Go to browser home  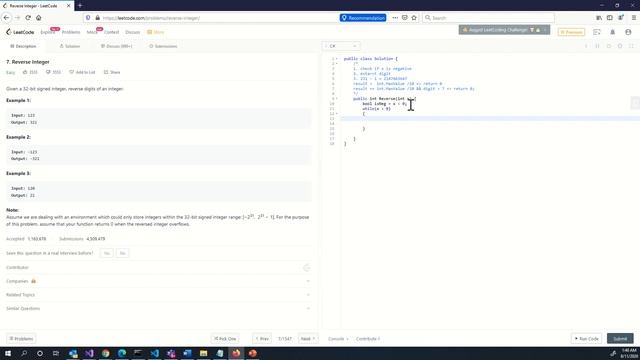tap(39, 18)
